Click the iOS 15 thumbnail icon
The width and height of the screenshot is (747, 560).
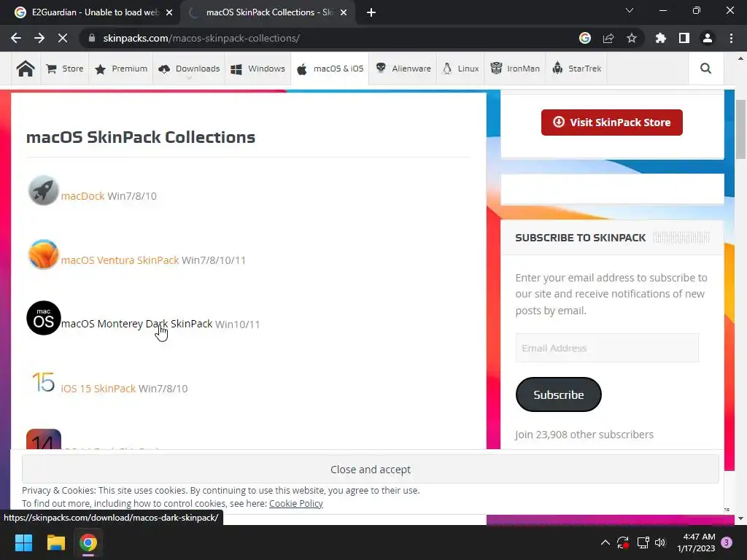(43, 382)
